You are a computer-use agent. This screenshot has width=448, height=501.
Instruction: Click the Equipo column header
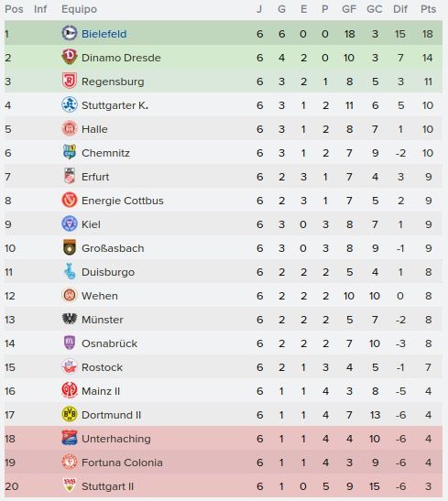pyautogui.click(x=79, y=9)
